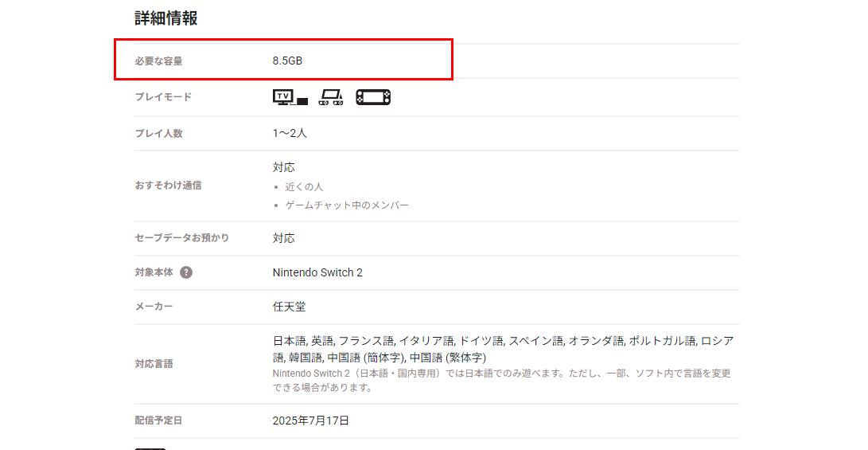Click the 必要な容量 row label
The width and height of the screenshot is (868, 450).
(158, 61)
